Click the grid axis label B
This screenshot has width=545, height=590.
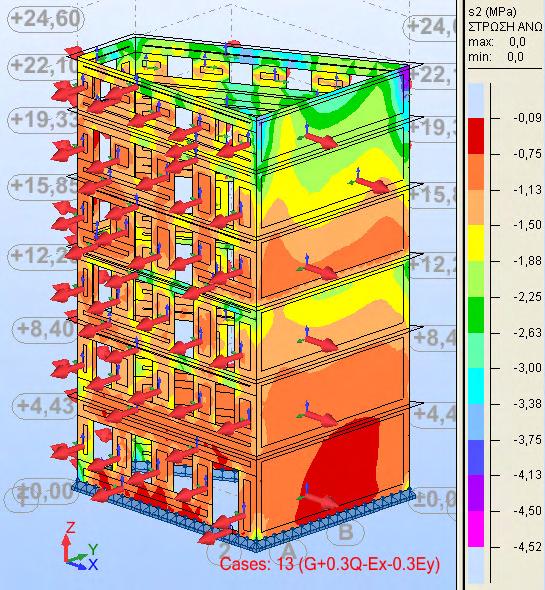346,532
